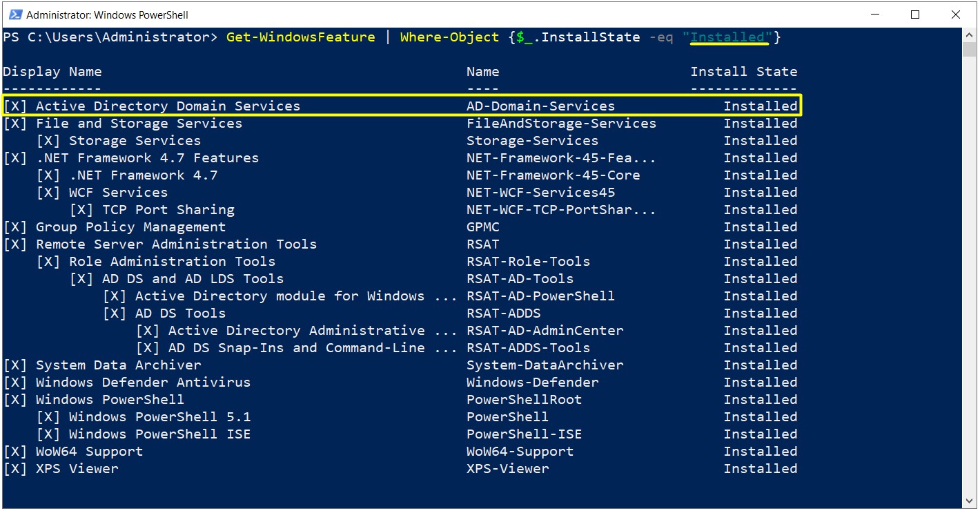This screenshot has width=980, height=511.
Task: Click the window title text
Action: 108,15
